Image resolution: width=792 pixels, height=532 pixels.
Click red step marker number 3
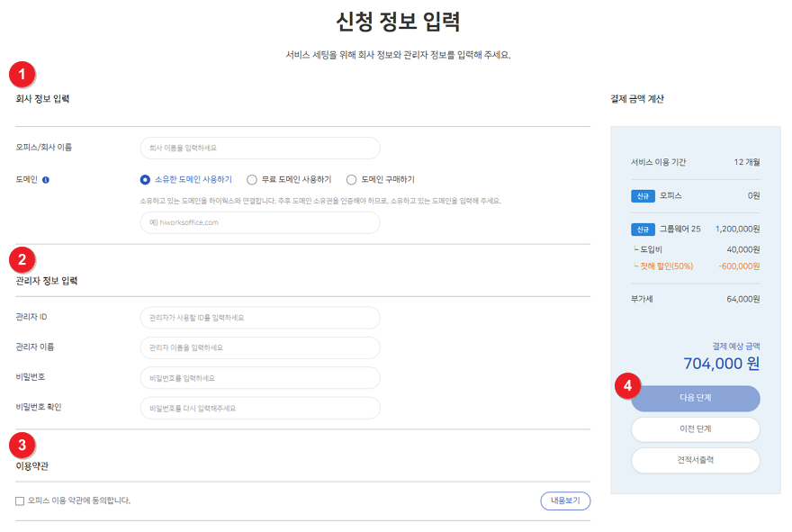22,444
